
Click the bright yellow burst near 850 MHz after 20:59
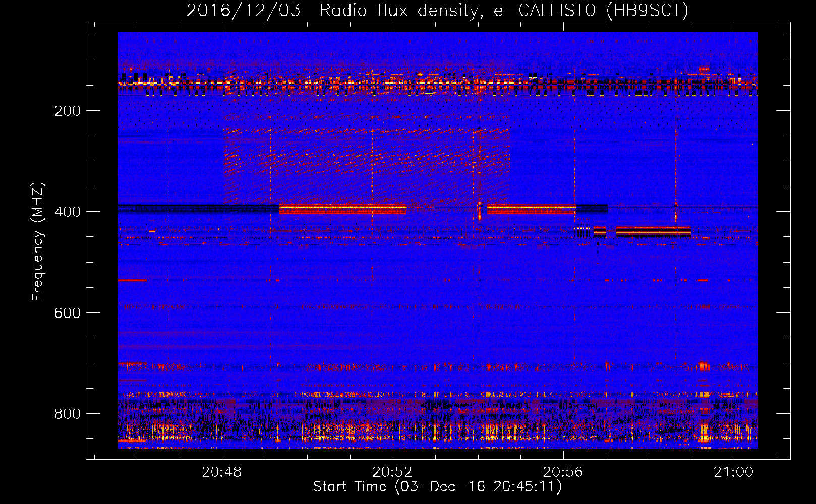[x=704, y=432]
